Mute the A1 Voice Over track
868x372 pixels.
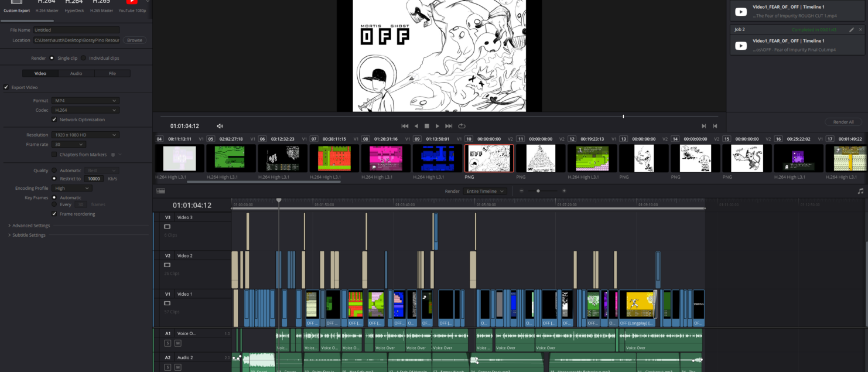pyautogui.click(x=177, y=343)
